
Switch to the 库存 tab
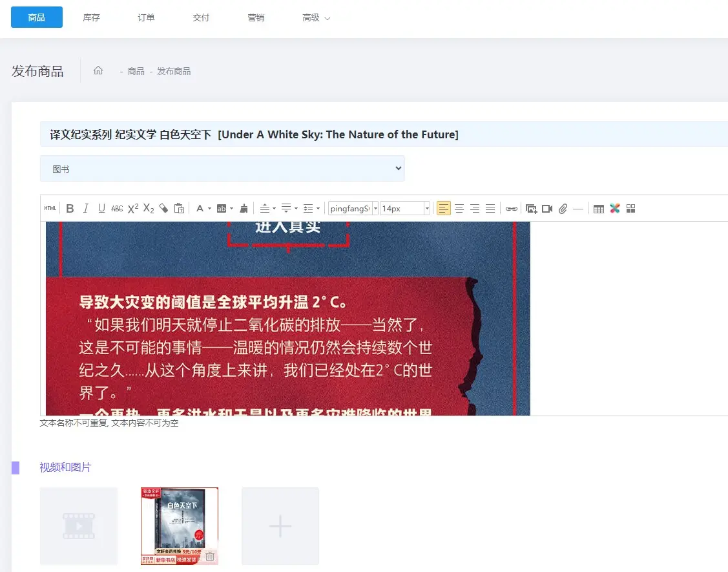tap(92, 17)
